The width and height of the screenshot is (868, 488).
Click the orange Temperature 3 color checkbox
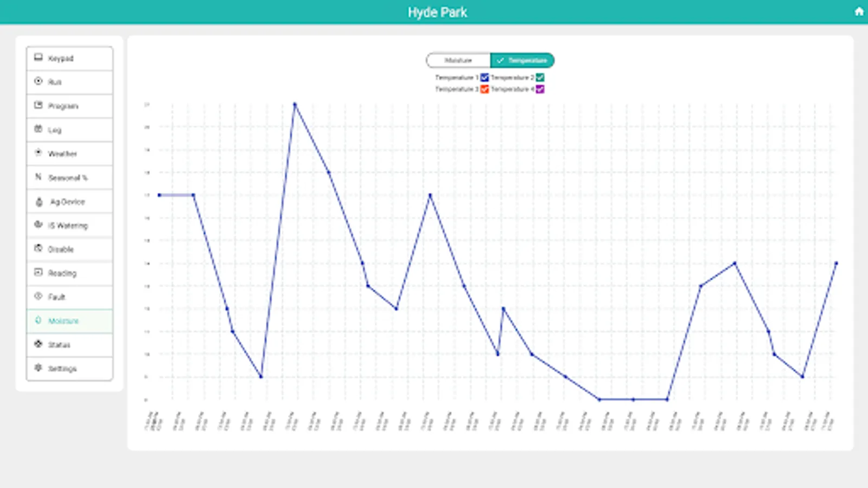pyautogui.click(x=484, y=89)
